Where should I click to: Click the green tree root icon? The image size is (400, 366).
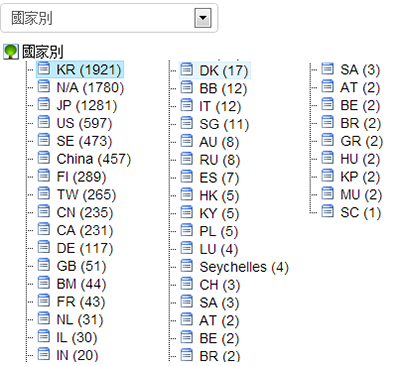(11, 52)
